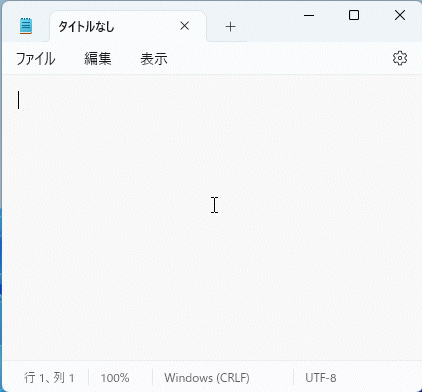The height and width of the screenshot is (392, 422).
Task: Close the タイトルなし tab
Action: coord(184,26)
